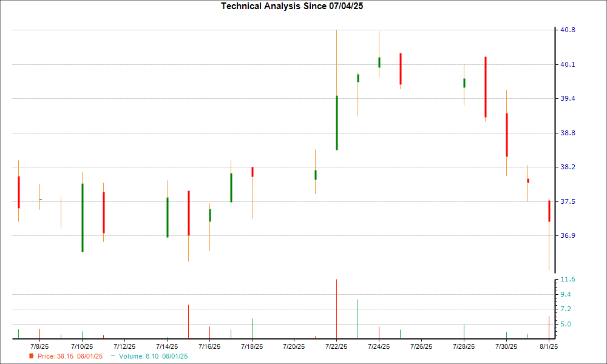This screenshot has width=607, height=364.
Task: Select the small green candle on 7/24/25
Action: [x=379, y=62]
